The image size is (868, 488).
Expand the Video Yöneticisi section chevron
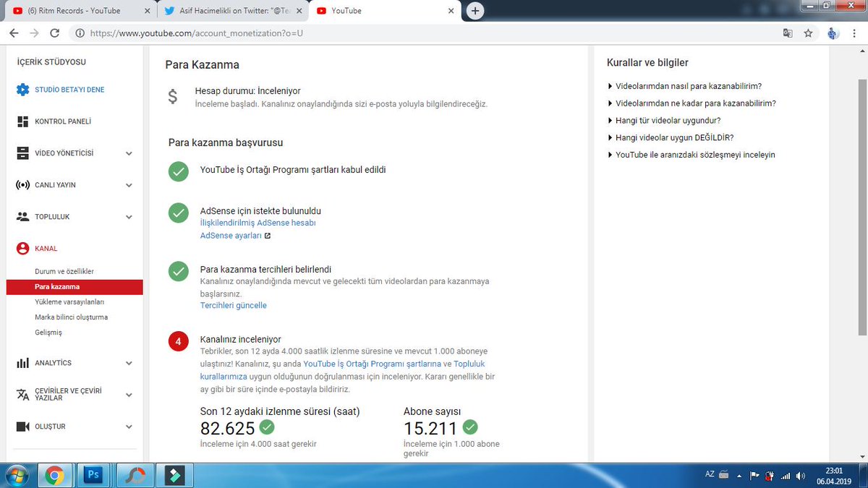pyautogui.click(x=129, y=153)
